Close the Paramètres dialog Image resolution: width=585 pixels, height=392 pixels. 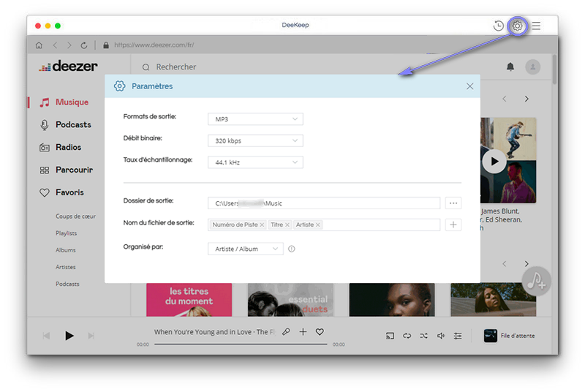point(469,86)
